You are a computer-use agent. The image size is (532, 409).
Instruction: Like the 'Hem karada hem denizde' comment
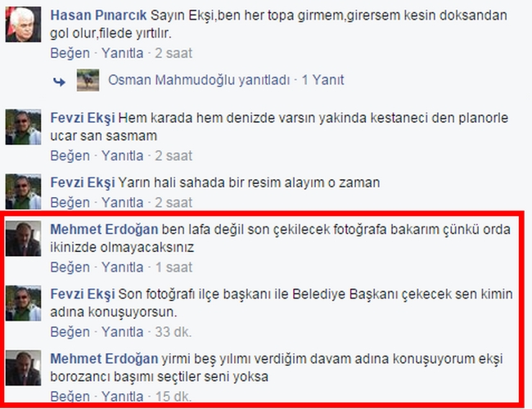[70, 156]
